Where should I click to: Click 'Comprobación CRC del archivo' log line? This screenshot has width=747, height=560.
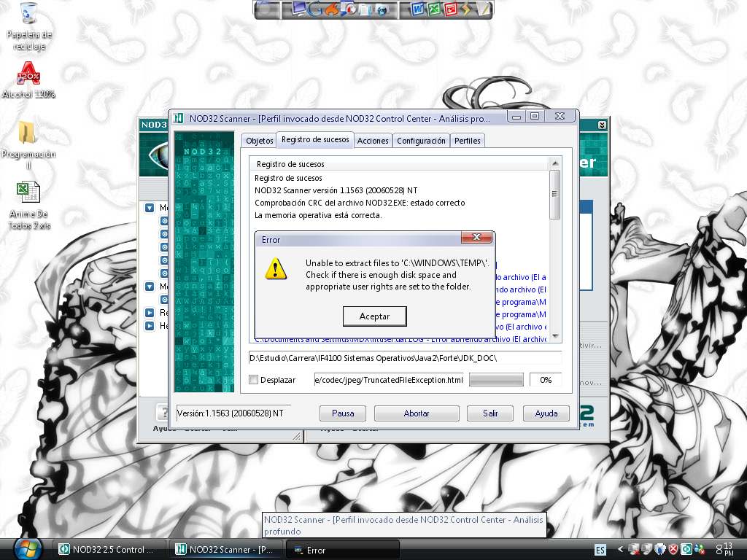[360, 203]
